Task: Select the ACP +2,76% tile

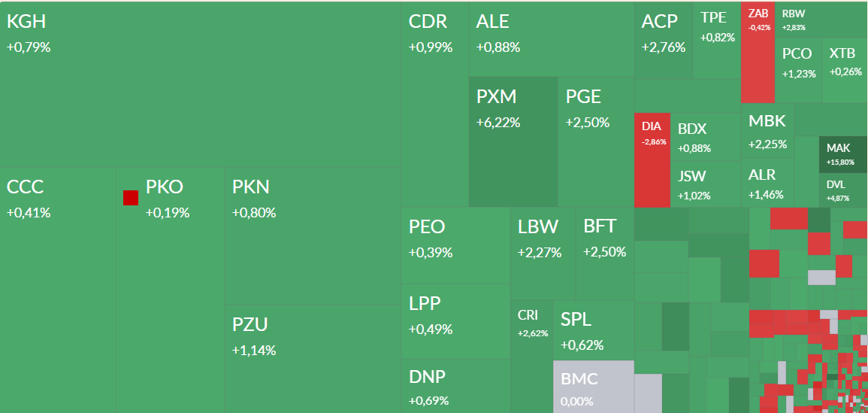Action: 663,41
